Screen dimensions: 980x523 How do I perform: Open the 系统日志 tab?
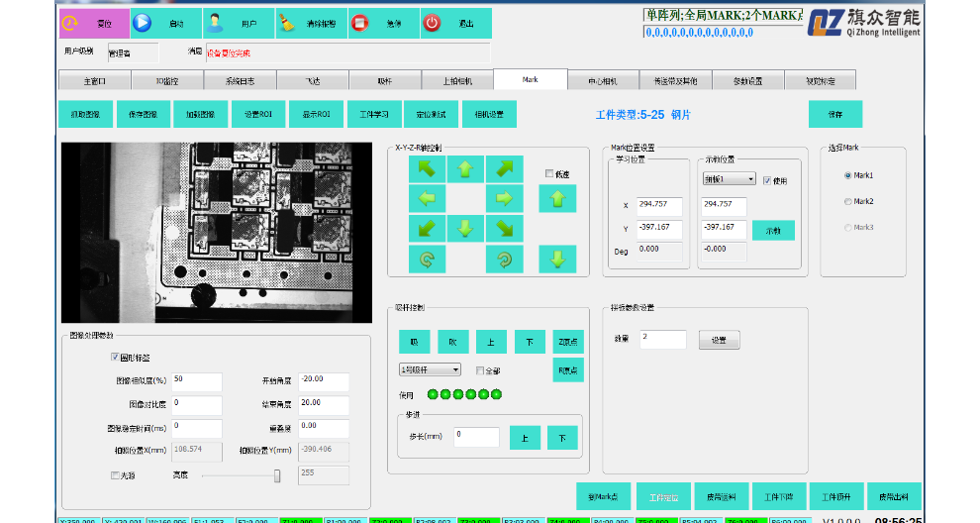point(240,80)
